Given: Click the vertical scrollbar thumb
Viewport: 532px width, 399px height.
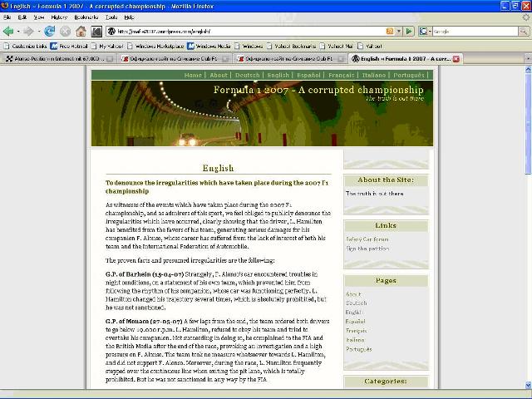Looking at the screenshot, I should point(528,124).
